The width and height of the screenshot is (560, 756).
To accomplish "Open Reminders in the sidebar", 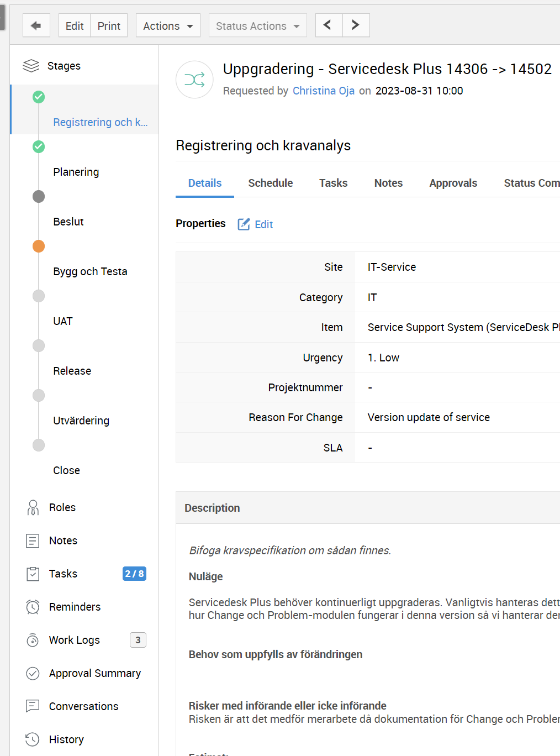I will 75,607.
